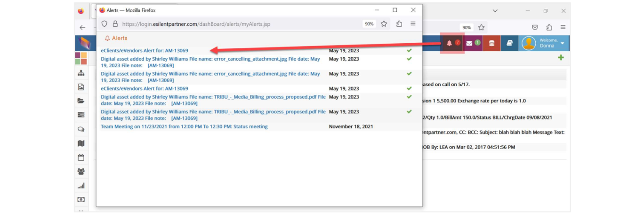Open second error_cancelling_attachment.jpg digital asset alert
The height and width of the screenshot is (219, 644).
(210, 77)
